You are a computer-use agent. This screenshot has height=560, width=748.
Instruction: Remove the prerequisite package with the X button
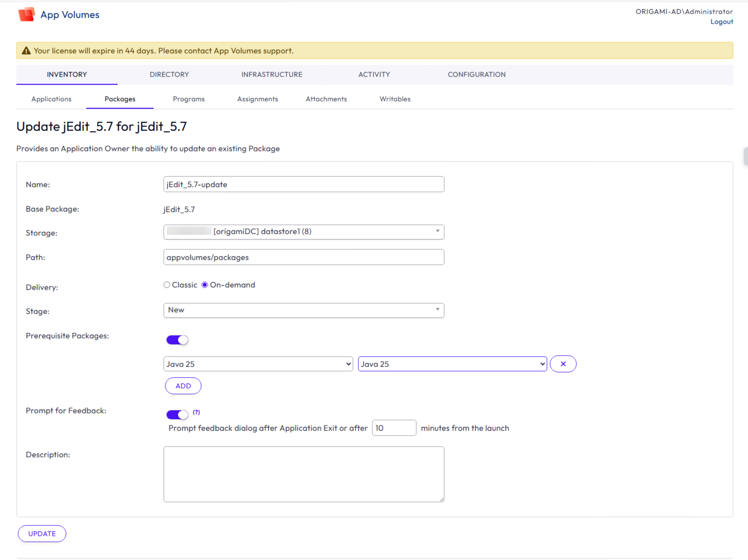[563, 364]
